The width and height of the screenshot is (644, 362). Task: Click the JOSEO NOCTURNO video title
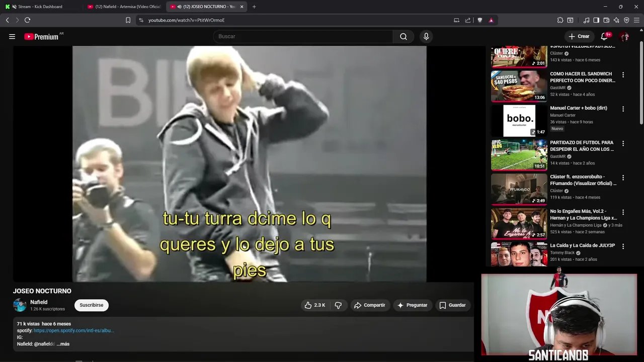point(42,291)
